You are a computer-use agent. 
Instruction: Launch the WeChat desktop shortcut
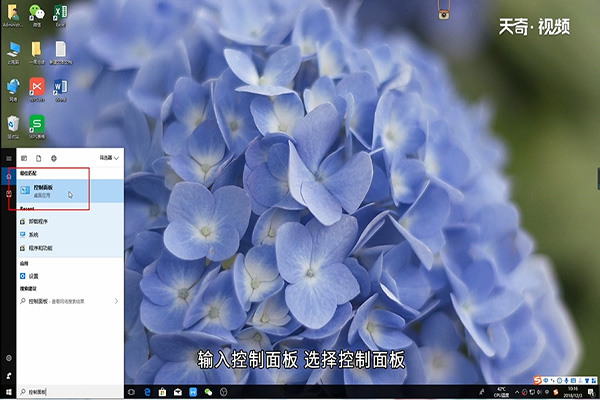tap(37, 15)
